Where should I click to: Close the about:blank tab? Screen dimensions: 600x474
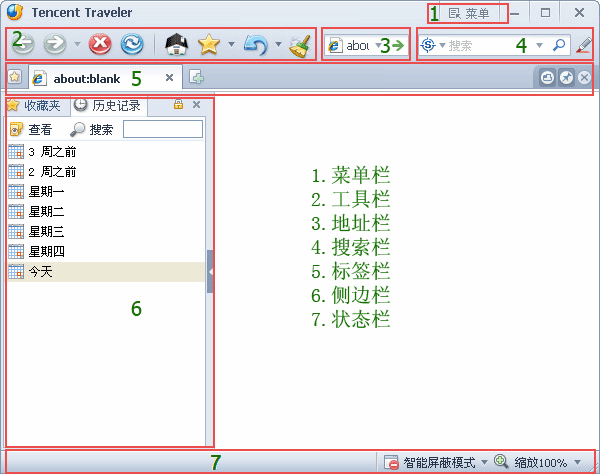click(169, 78)
